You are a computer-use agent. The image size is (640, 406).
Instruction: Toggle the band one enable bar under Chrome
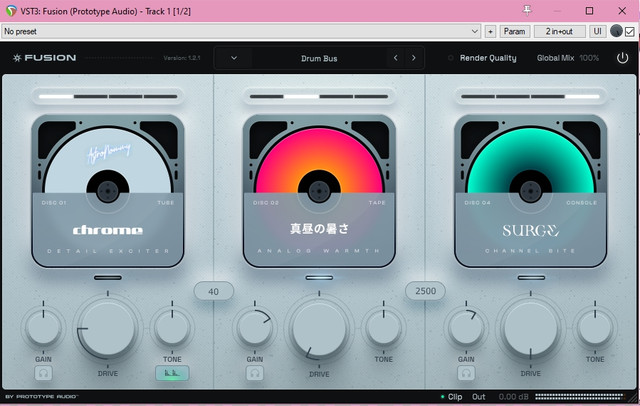[x=108, y=277]
